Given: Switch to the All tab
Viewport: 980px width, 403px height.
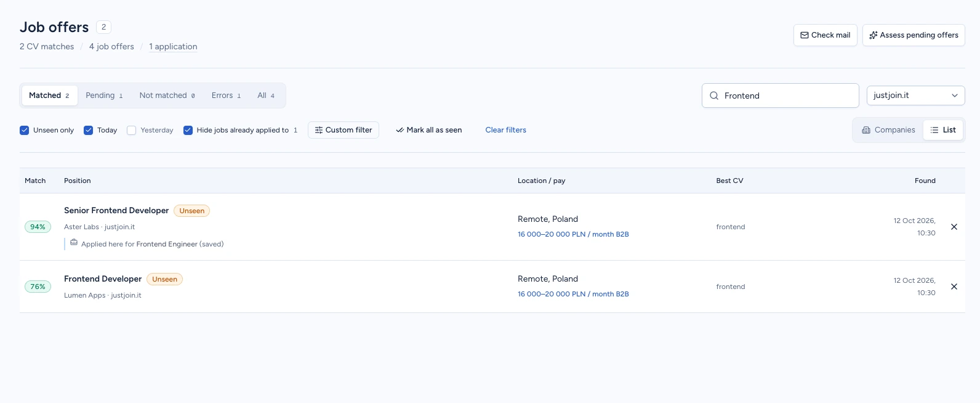Looking at the screenshot, I should pos(266,96).
